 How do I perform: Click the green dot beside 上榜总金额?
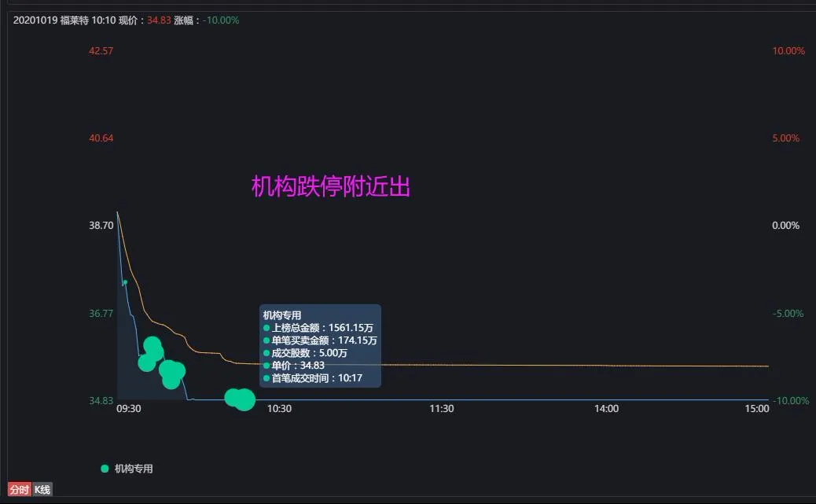(x=266, y=328)
